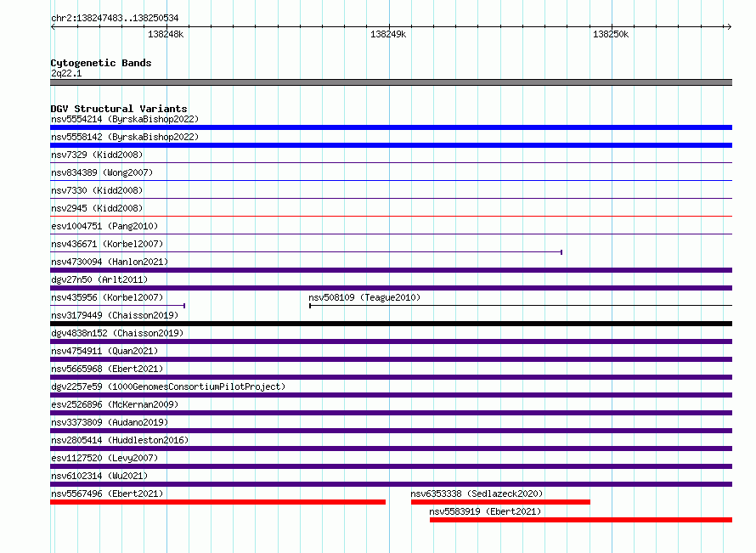The width and height of the screenshot is (756, 553).
Task: Click the 2q22.1 band label
Action: coord(66,73)
